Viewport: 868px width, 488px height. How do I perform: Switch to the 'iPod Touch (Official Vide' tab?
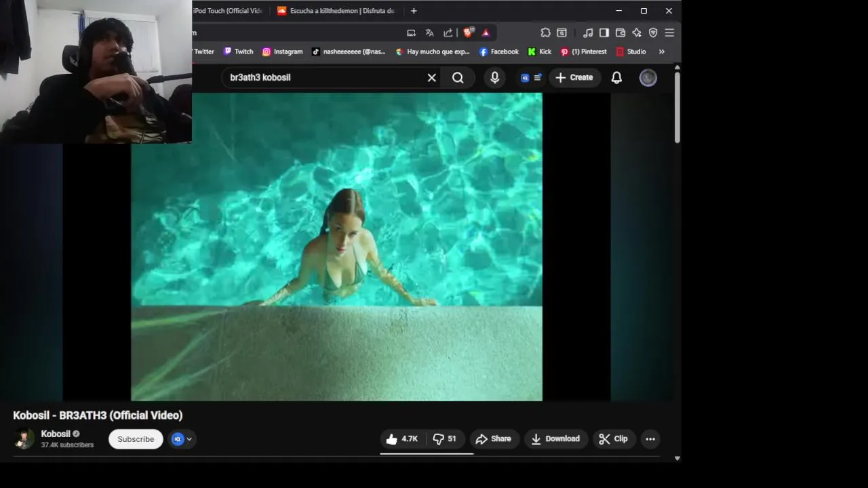click(229, 11)
